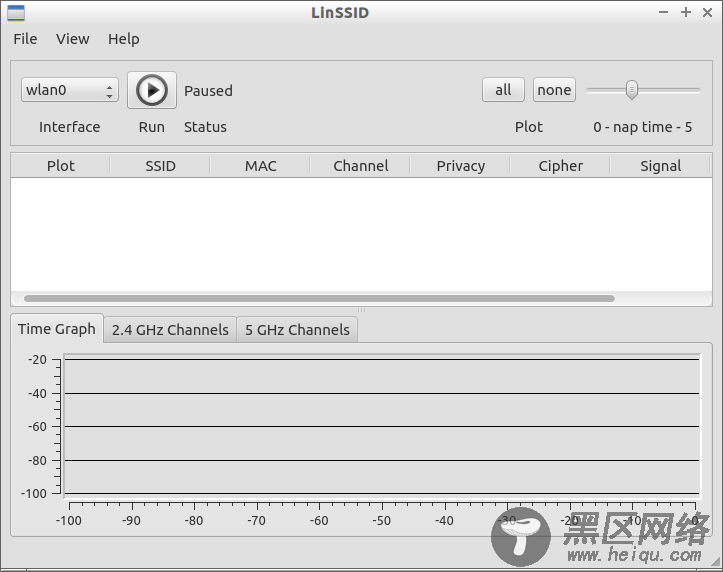This screenshot has height=572, width=723.
Task: Click the Paused status text
Action: pyautogui.click(x=208, y=91)
